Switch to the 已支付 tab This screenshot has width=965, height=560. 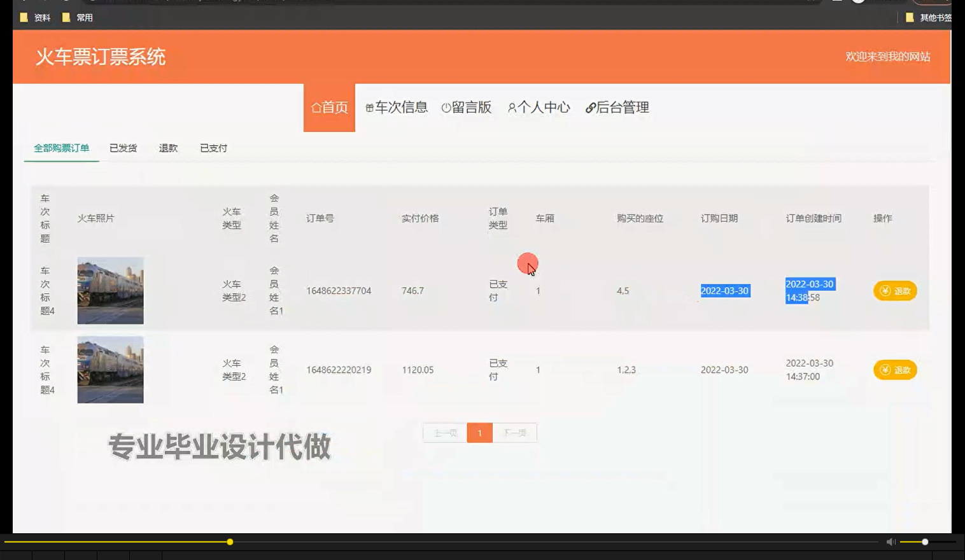coord(213,148)
